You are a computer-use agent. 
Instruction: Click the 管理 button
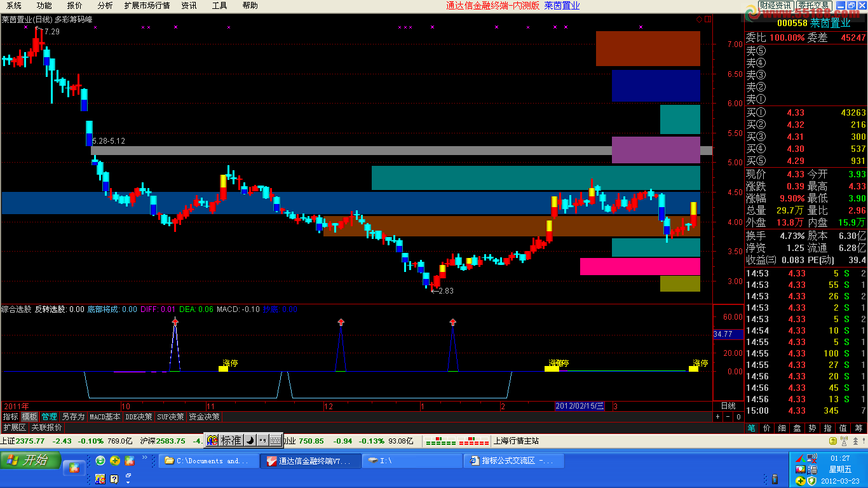point(49,417)
